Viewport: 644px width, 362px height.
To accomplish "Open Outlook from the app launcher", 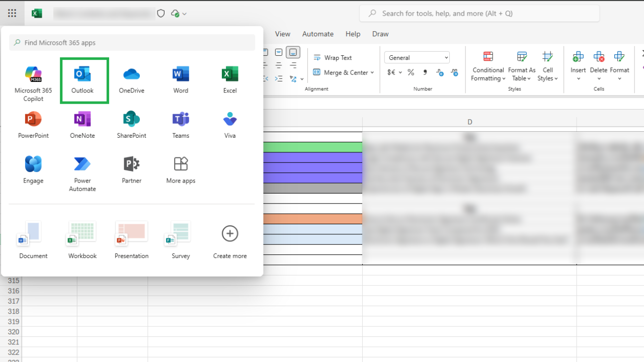I will tap(83, 80).
